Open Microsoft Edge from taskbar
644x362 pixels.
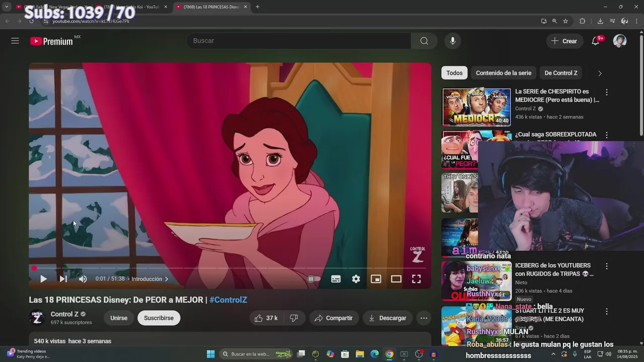tap(374, 354)
